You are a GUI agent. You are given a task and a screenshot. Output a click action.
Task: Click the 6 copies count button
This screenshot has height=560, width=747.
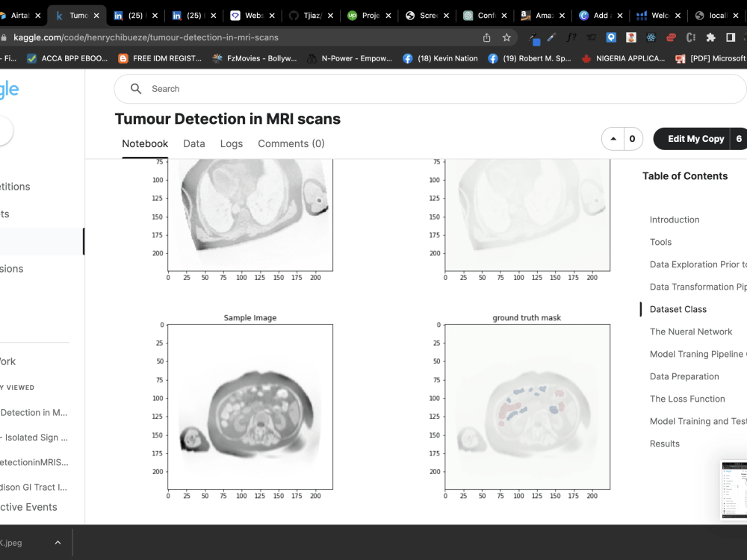point(739,139)
